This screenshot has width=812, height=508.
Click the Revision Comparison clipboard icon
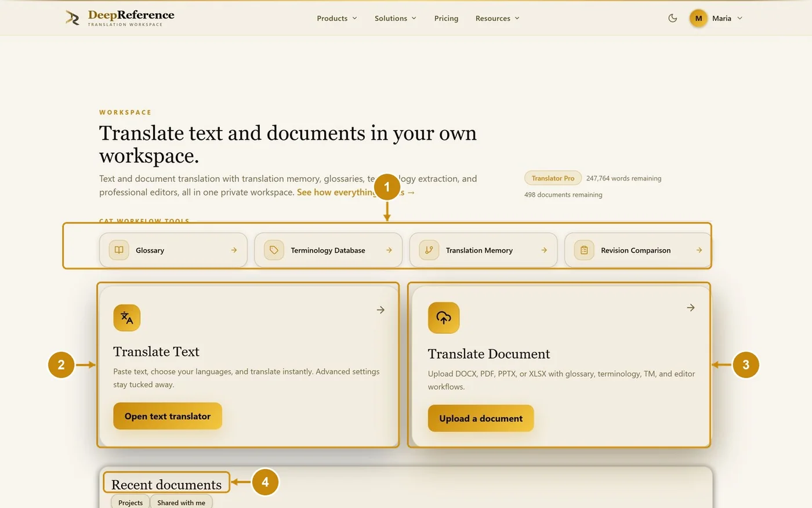coord(584,250)
